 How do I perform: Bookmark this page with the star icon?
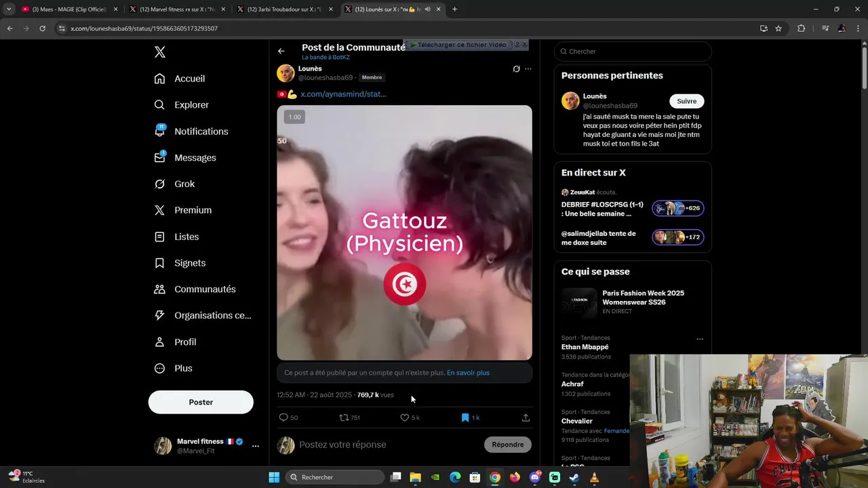[x=778, y=28]
